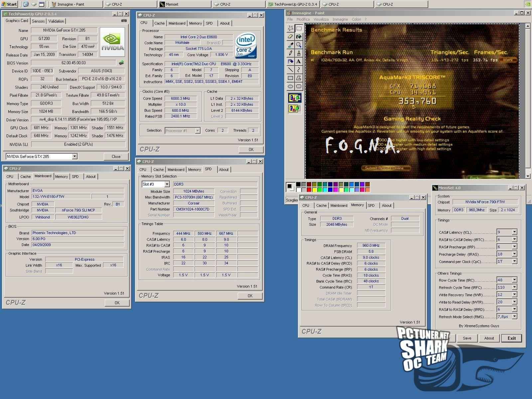Open the Write Recovery Time (tWR) dropdown
The height and width of the screenshot is (399, 532).
pos(514,295)
